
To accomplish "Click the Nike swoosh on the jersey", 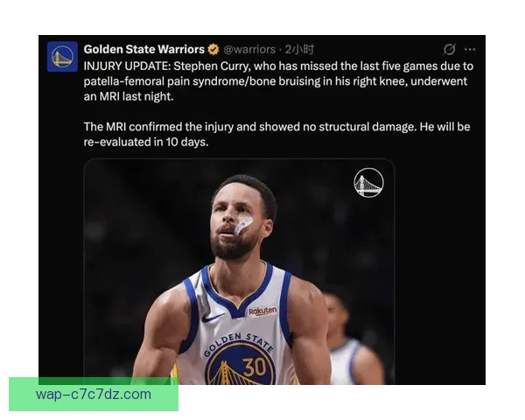I will click(213, 317).
